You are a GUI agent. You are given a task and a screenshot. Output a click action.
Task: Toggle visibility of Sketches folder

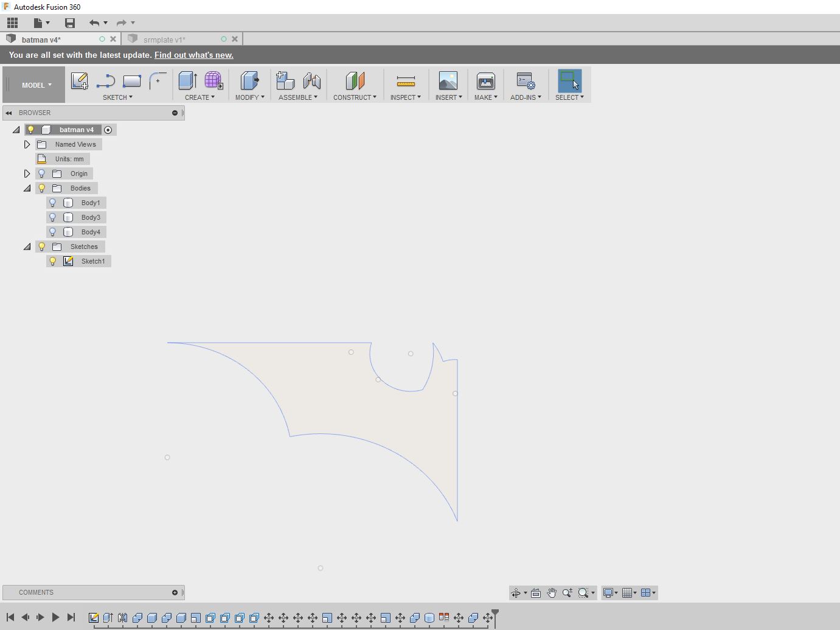click(x=42, y=247)
